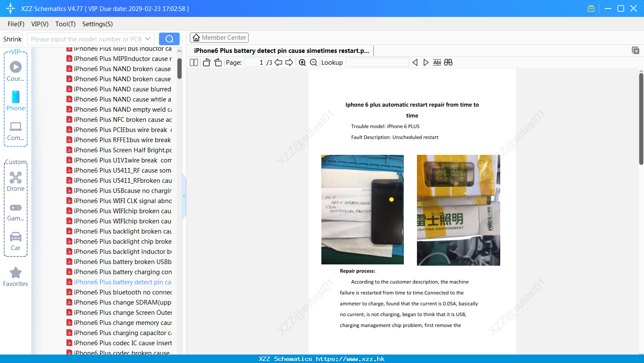
Task: Open 'iPhone6 Plus battery charging' file
Action: [119, 272]
